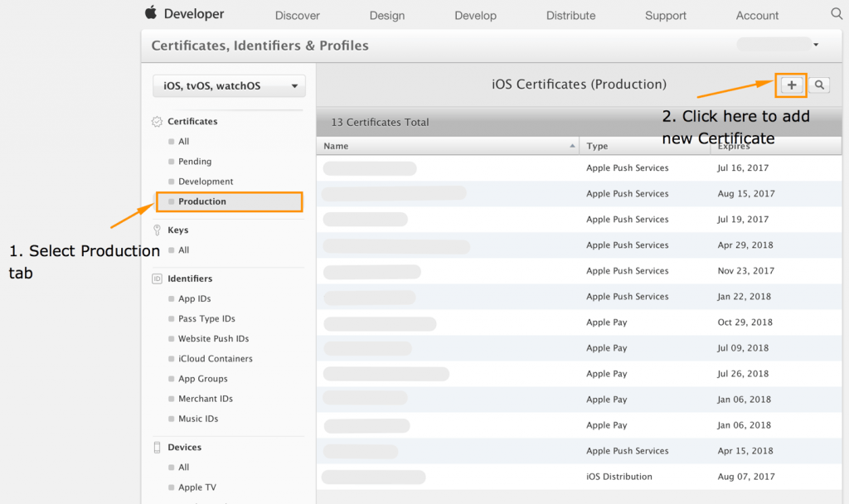Select the Production certificates filter
This screenshot has width=849, height=504.
point(204,201)
